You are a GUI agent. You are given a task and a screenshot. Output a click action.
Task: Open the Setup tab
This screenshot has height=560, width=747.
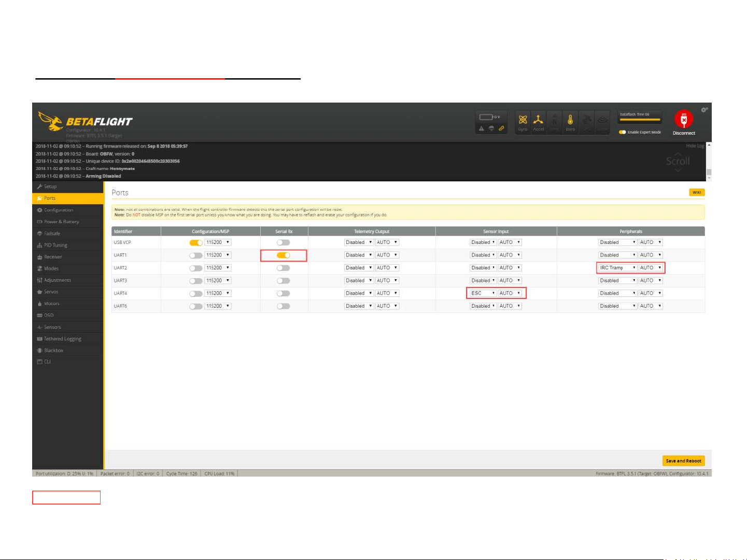68,186
